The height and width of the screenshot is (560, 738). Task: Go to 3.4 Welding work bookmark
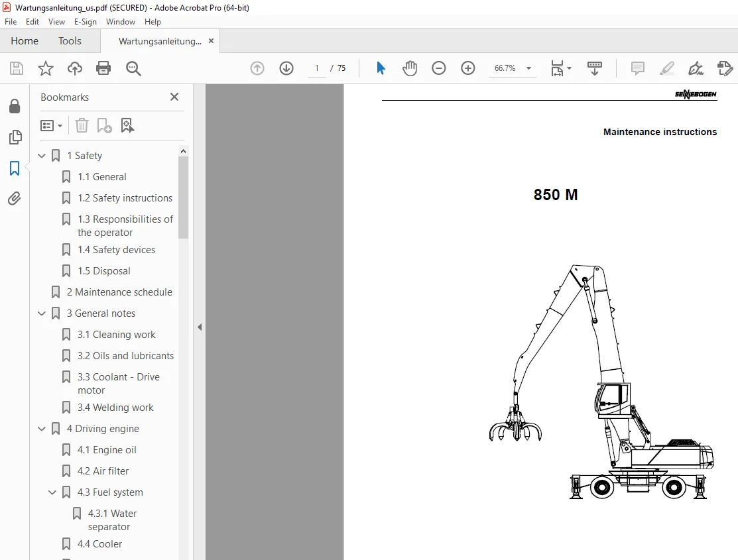[x=115, y=408]
